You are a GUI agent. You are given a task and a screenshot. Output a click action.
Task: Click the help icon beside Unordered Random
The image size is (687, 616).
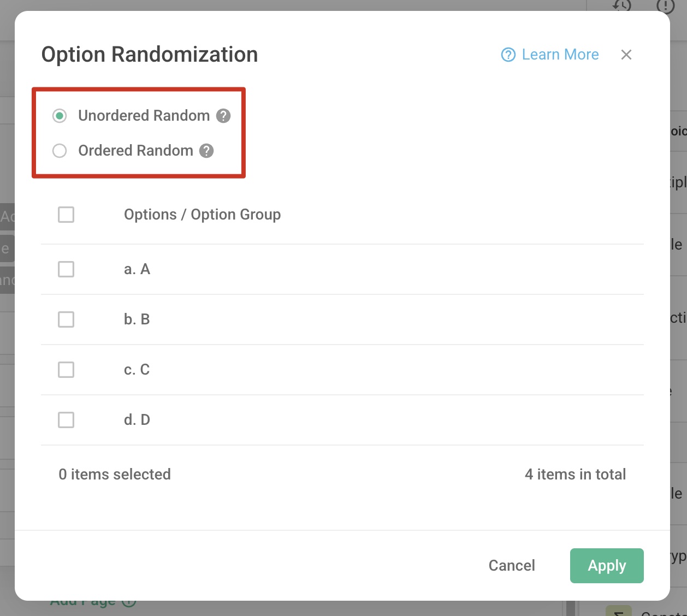tap(223, 116)
